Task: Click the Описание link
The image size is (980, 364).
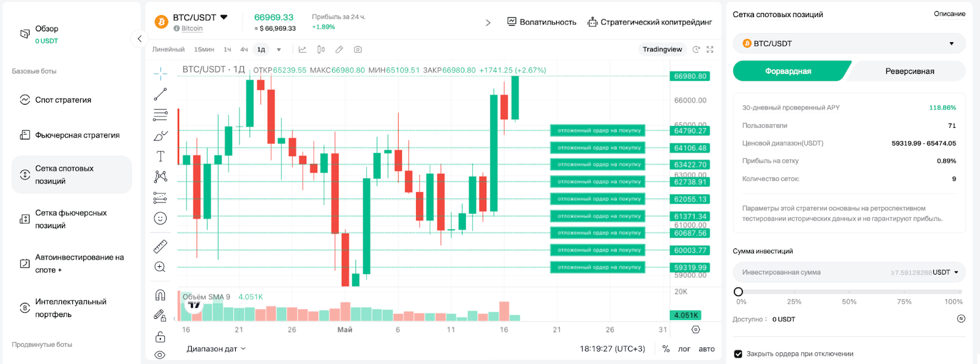Action: (949, 13)
